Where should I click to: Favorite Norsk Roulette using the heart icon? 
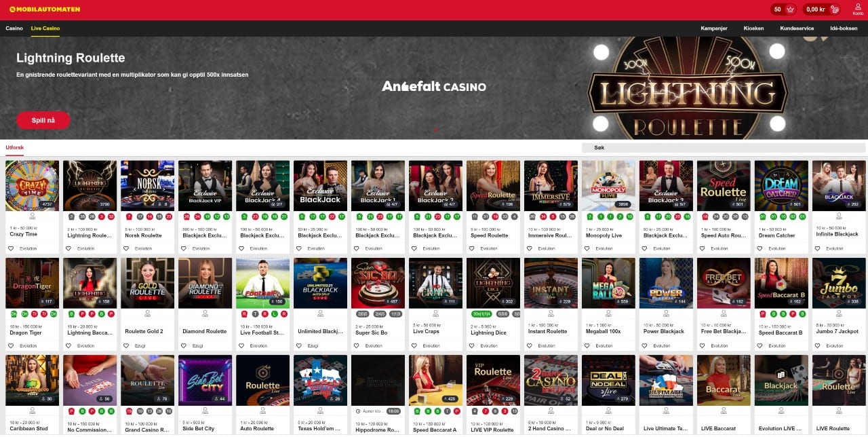127,248
